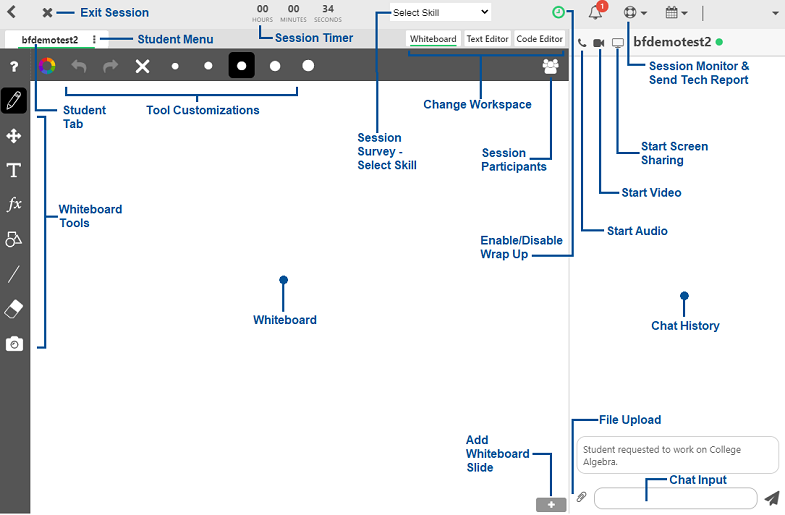Attach a file with paperclip icon
The image size is (785, 515).
[581, 497]
